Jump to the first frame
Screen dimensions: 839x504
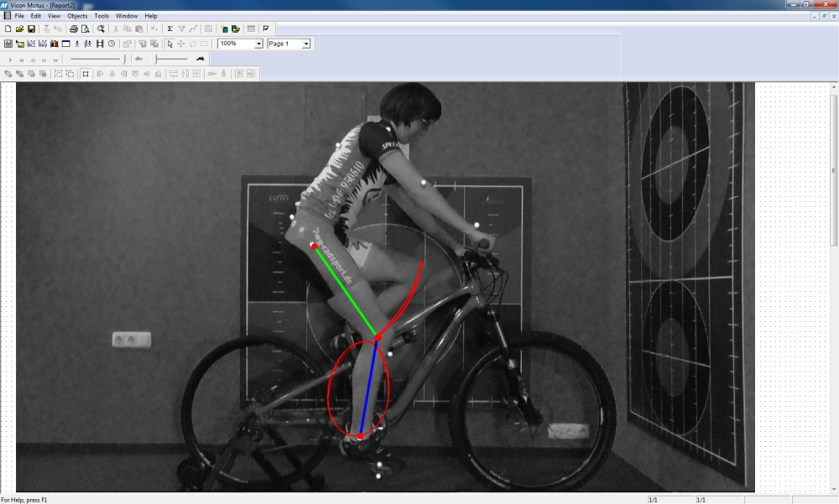pyautogui.click(x=22, y=60)
